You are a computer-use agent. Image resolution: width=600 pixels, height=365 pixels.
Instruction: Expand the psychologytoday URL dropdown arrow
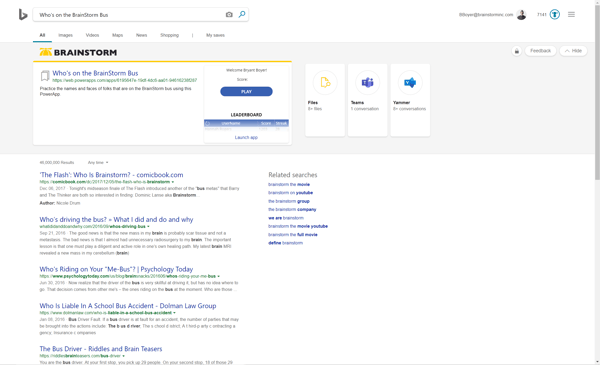(x=218, y=276)
